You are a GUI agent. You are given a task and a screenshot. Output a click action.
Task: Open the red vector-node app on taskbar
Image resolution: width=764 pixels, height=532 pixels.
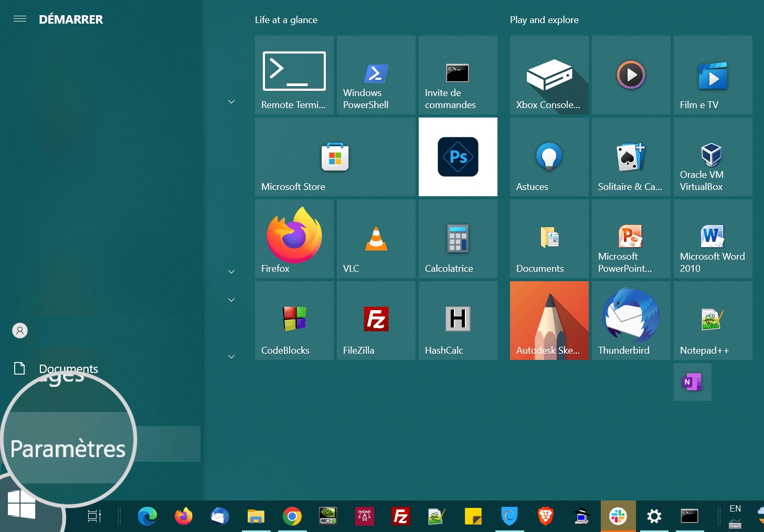coord(365,516)
